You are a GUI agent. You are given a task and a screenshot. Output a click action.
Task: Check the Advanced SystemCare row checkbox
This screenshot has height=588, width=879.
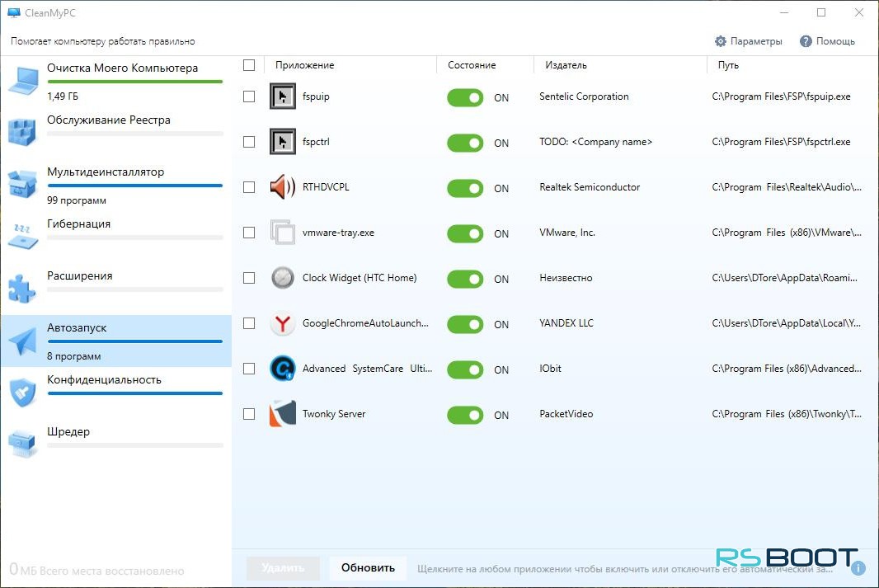click(249, 369)
